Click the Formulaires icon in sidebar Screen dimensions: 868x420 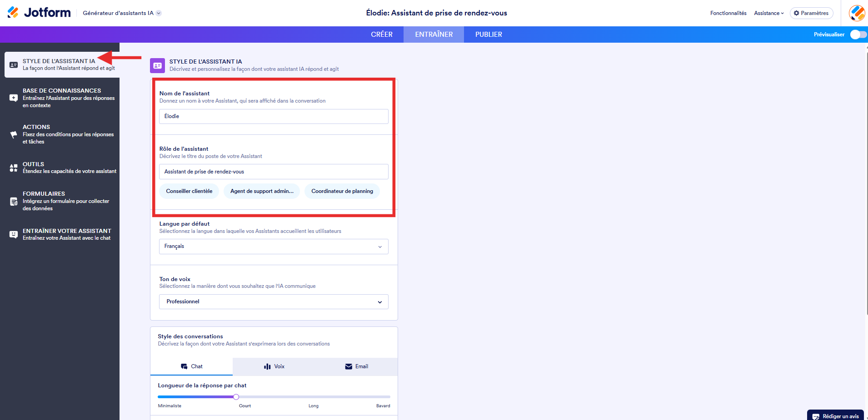tap(14, 201)
